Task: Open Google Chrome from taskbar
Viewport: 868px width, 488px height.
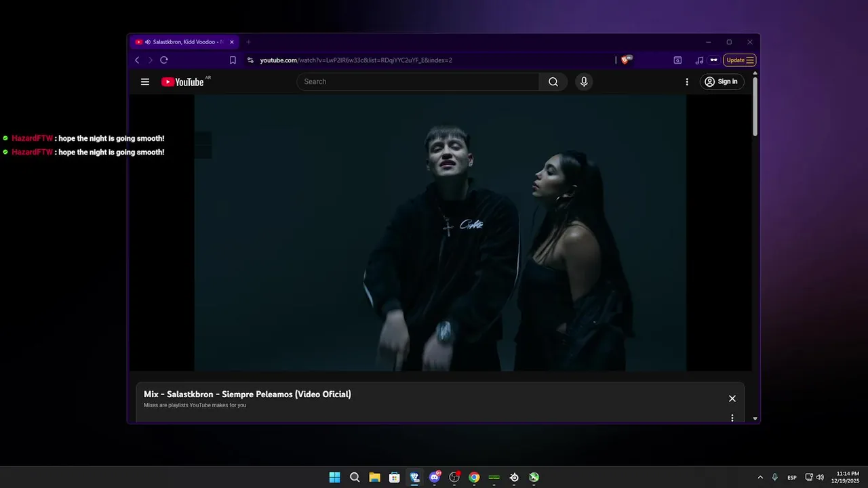Action: 474,477
